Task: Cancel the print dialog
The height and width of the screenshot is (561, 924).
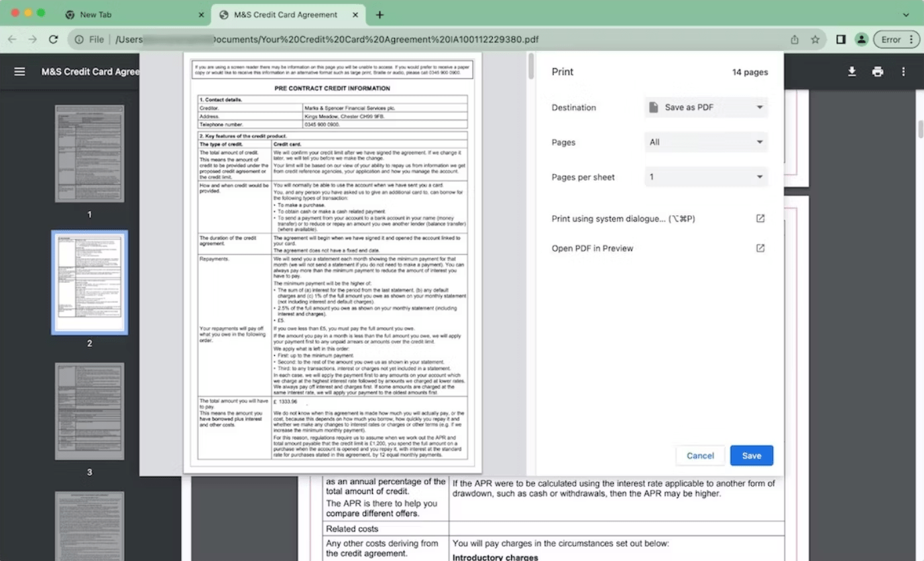Action: coord(699,455)
